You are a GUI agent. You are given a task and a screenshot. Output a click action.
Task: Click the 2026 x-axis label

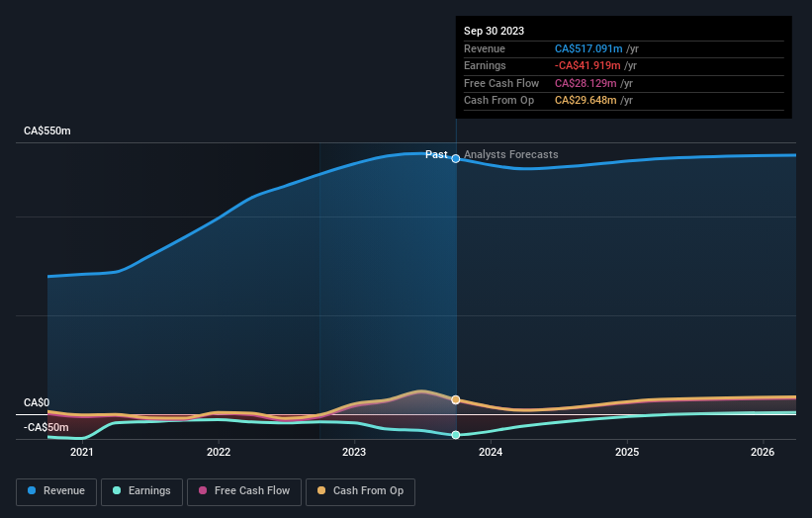[x=763, y=452]
